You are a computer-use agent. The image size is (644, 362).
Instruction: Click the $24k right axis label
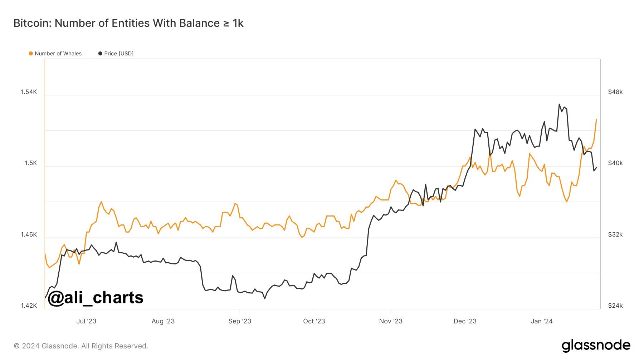point(615,306)
